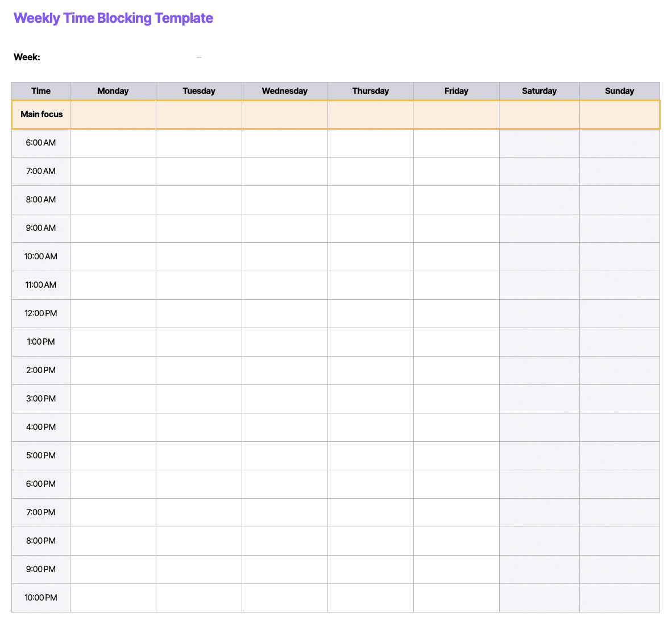Click the 8:00 PM time cell
The image size is (672, 621).
(41, 541)
